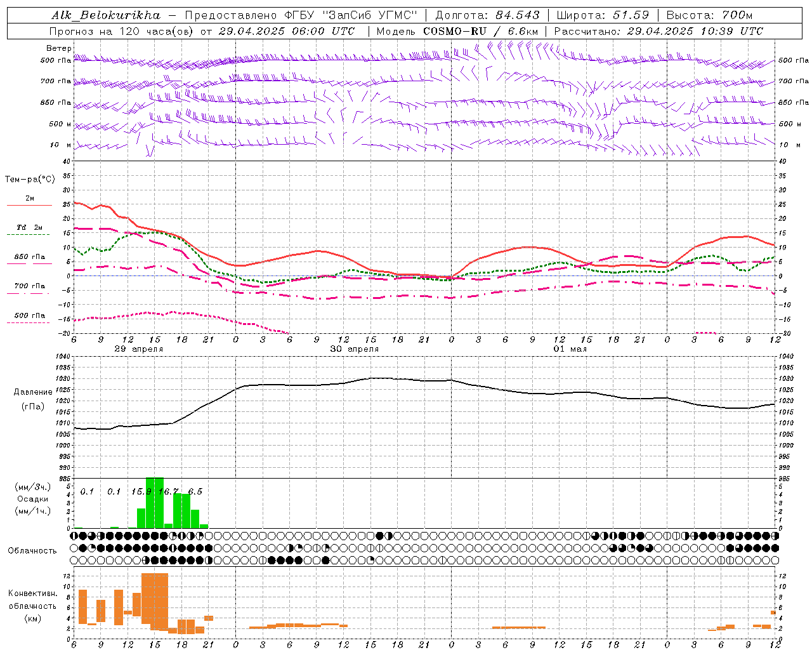Screen dimensions: 812x650
Task: Click the (мм/1ч.) precipitation unit label
Action: (x=33, y=511)
